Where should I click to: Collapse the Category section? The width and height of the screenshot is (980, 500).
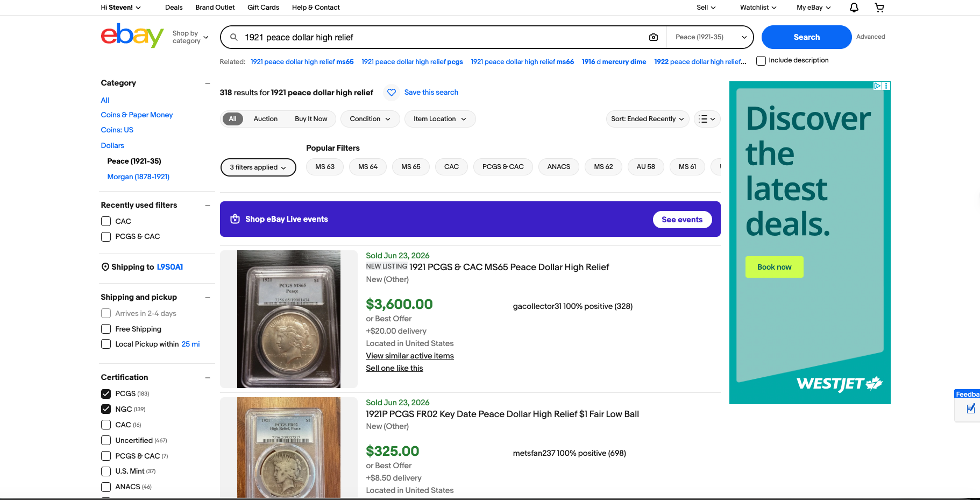(208, 83)
